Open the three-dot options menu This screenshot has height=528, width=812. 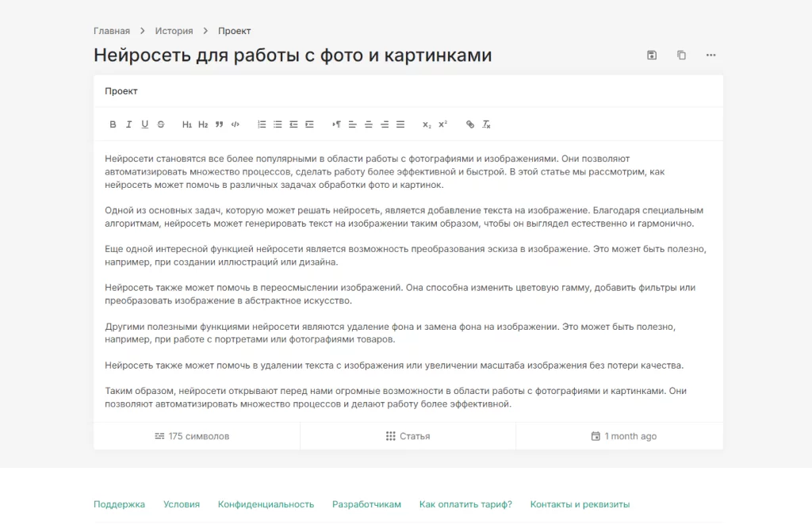[x=710, y=54]
